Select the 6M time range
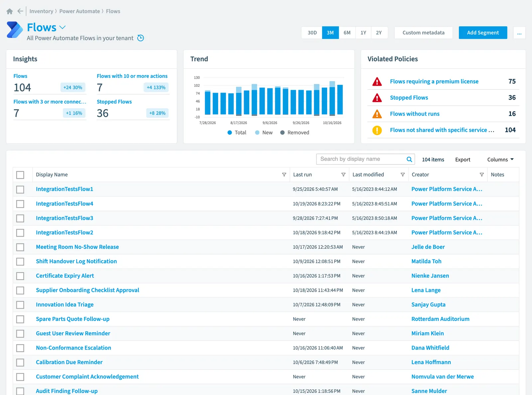 pyautogui.click(x=347, y=33)
